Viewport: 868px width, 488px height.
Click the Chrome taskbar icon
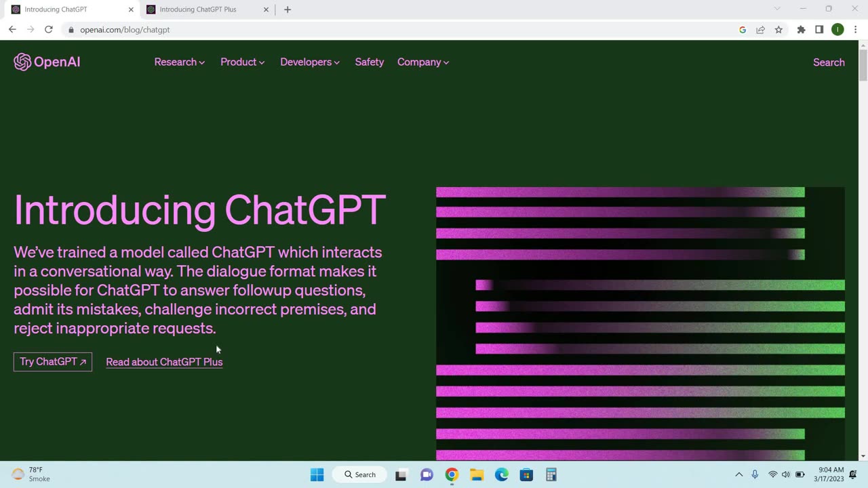click(452, 474)
